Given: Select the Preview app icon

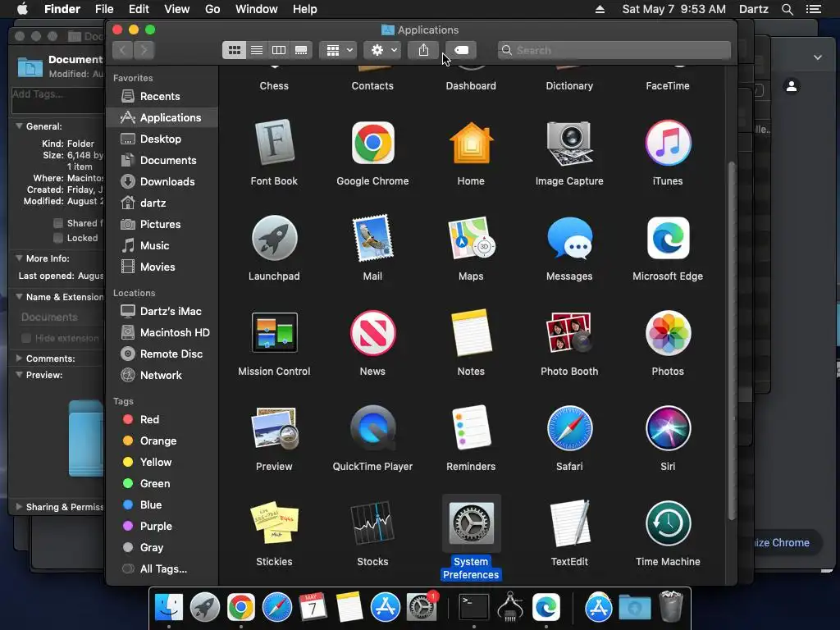Looking at the screenshot, I should tap(274, 428).
